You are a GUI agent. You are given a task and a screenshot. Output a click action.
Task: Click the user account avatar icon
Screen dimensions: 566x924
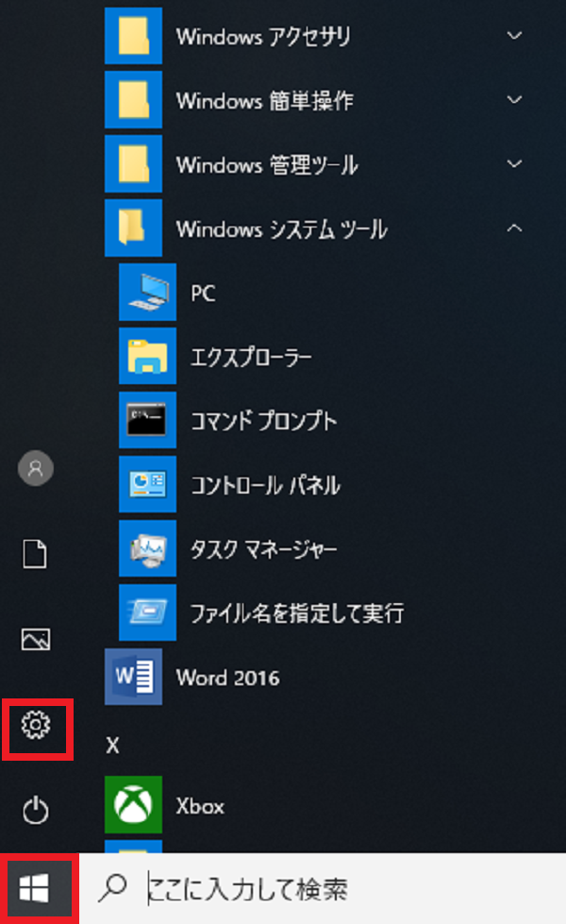point(36,468)
